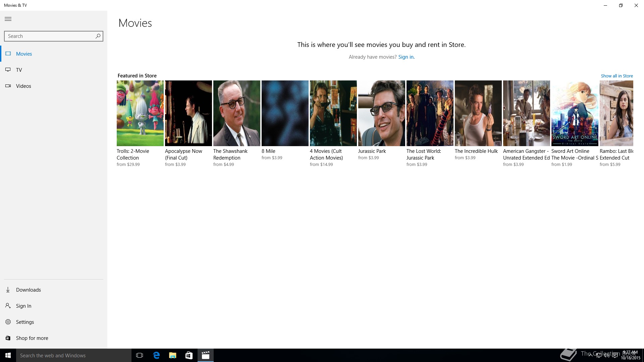Launch Microsoft Edge from taskbar

click(156, 355)
